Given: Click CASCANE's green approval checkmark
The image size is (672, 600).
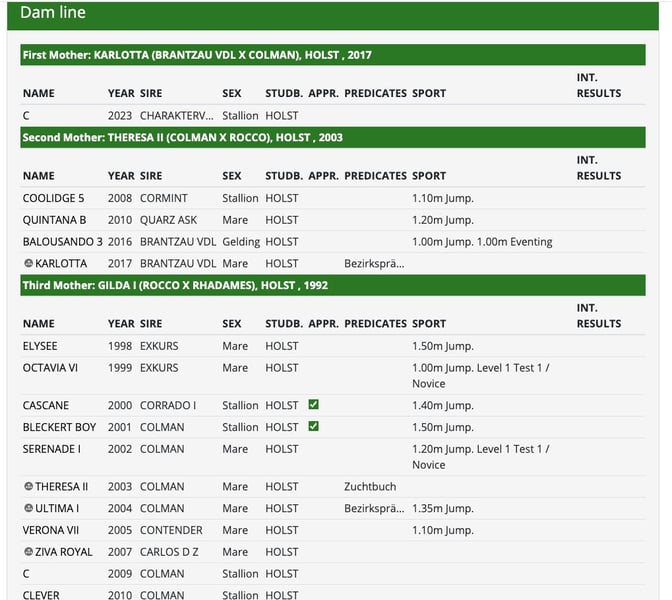Looking at the screenshot, I should tap(314, 405).
